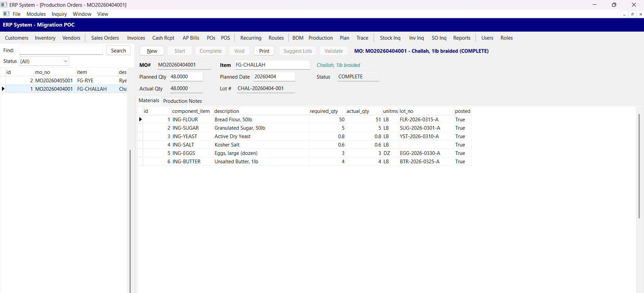Click the materials grid vertical scrollbar

pyautogui.click(x=639, y=166)
